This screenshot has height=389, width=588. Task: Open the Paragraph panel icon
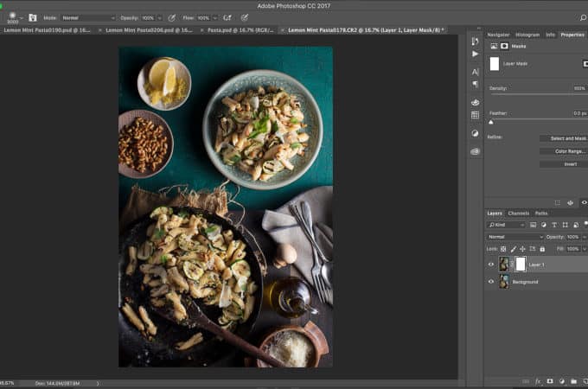(x=475, y=85)
